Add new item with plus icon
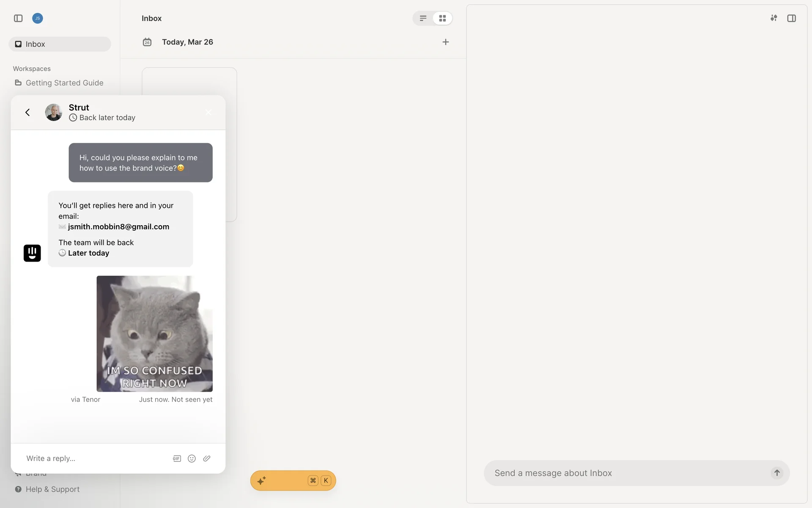This screenshot has height=508, width=812. click(x=445, y=42)
